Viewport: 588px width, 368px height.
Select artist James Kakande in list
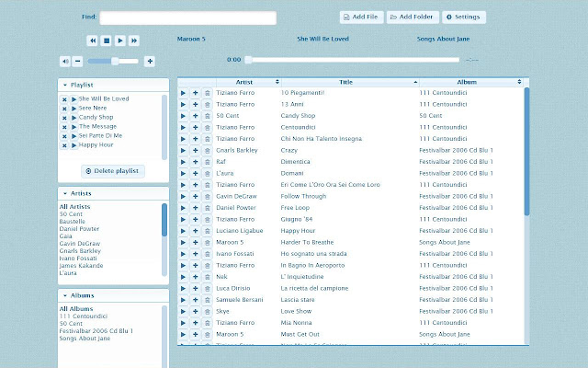(x=81, y=266)
